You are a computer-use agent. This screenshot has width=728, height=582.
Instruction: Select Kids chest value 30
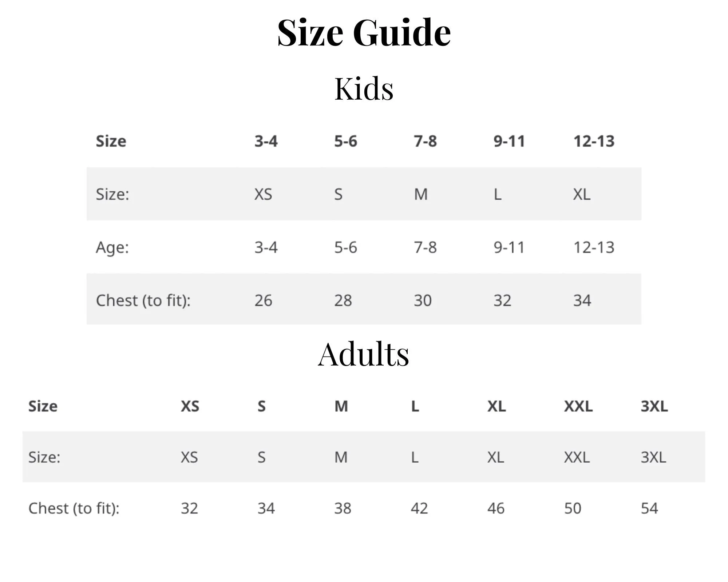pyautogui.click(x=423, y=300)
